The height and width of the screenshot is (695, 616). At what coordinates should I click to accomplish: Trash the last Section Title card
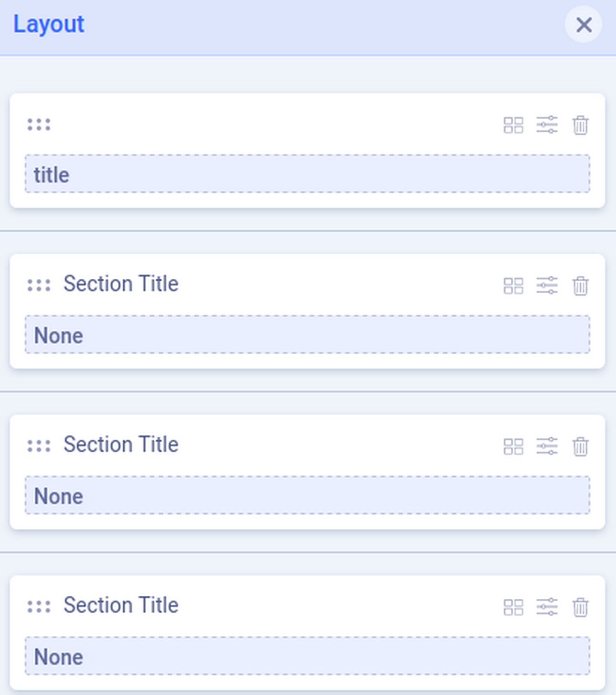(x=580, y=607)
